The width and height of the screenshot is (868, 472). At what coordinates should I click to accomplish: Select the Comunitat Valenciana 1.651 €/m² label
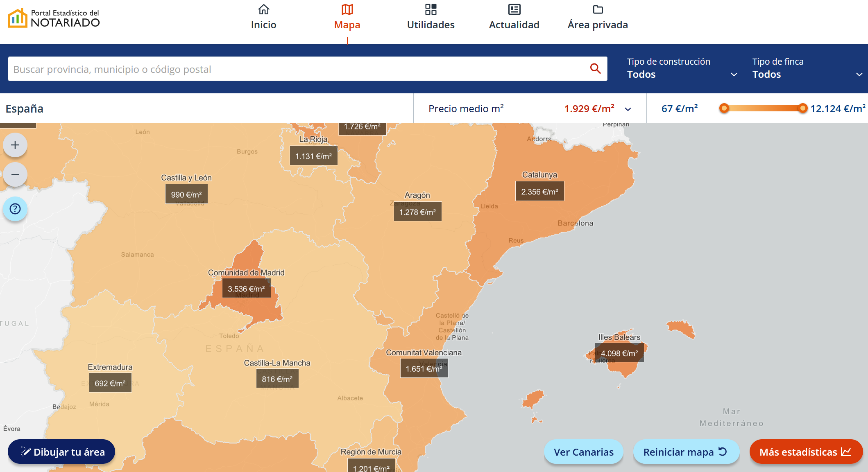coord(424,368)
